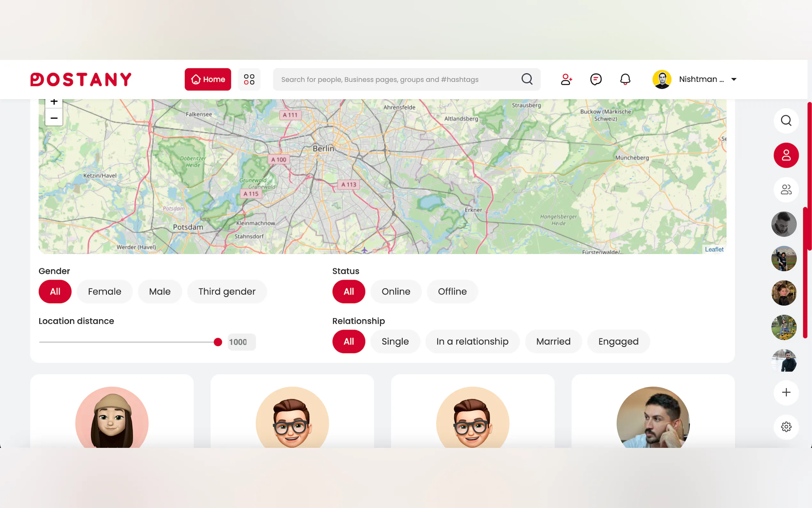Select the Online status filter
Viewport: 812px width, 508px height.
click(396, 292)
